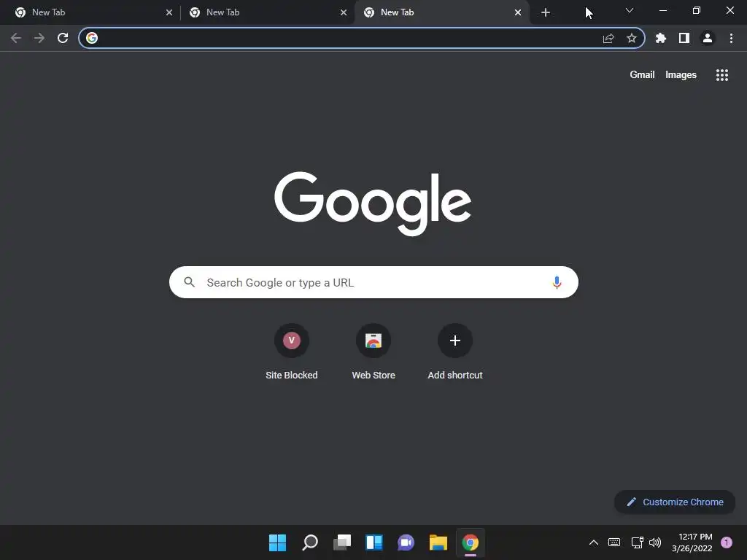Open a new tab with the plus button
This screenshot has width=747, height=560.
coord(546,12)
